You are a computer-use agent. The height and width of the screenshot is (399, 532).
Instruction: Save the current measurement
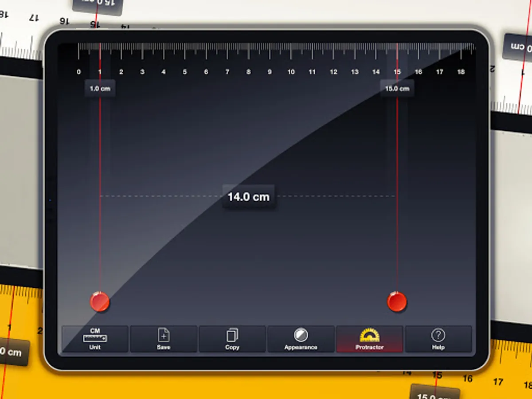(164, 339)
